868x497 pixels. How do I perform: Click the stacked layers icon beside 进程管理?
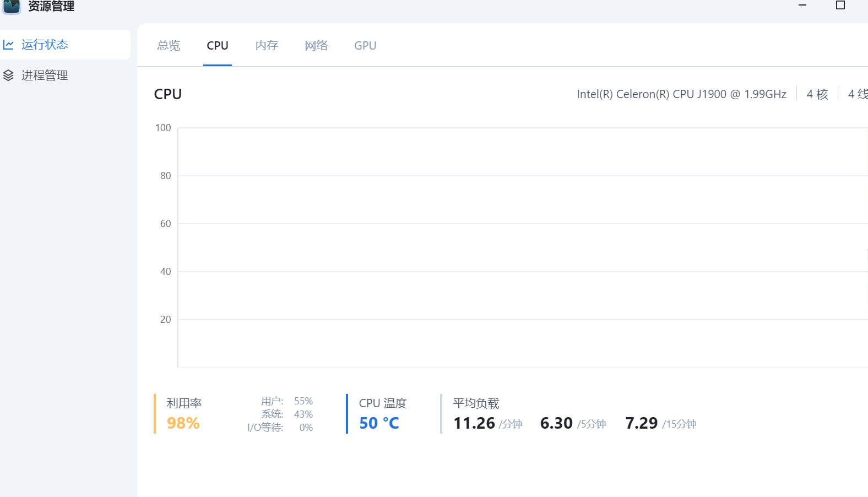(x=8, y=75)
